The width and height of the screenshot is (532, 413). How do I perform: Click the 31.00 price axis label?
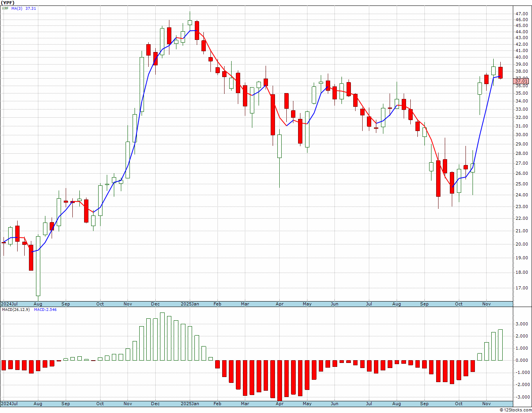[x=521, y=126]
